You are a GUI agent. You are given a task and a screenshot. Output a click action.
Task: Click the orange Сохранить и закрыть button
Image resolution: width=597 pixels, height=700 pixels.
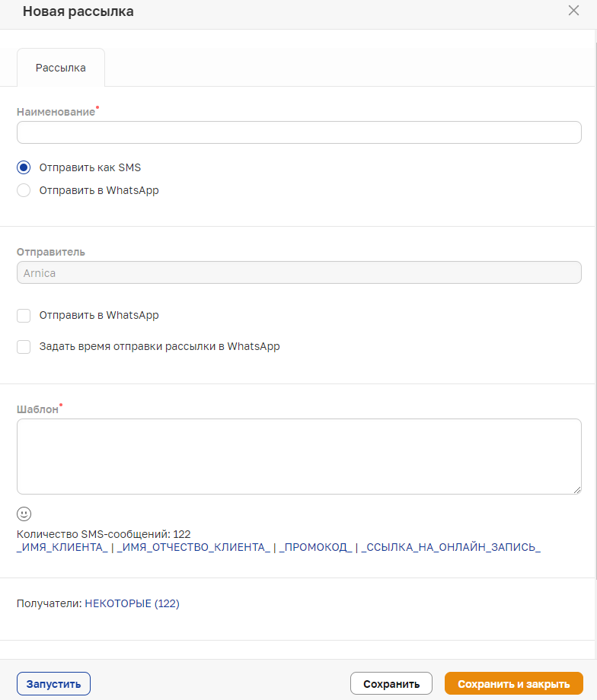pyautogui.click(x=514, y=684)
